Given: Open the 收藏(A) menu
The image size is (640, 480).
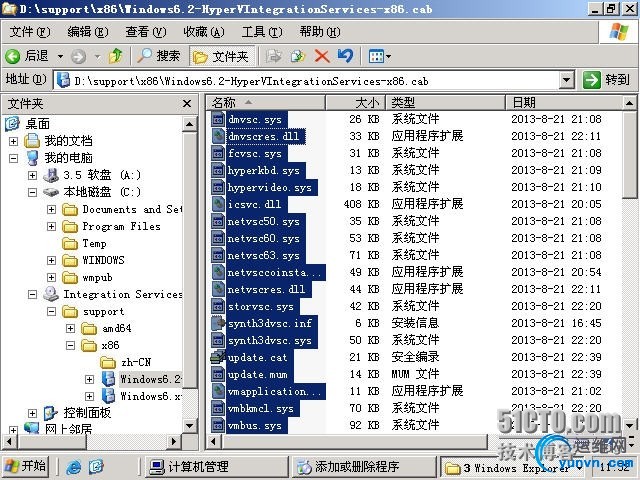Looking at the screenshot, I should pos(203,31).
